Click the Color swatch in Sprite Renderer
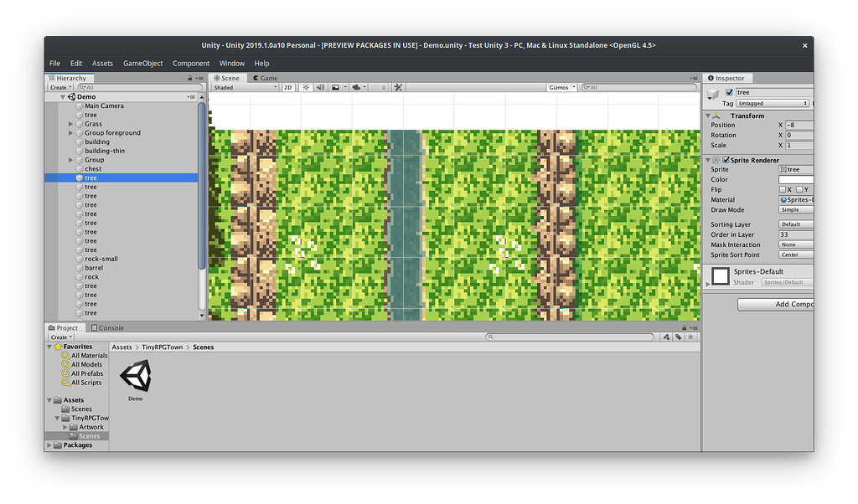This screenshot has width=858, height=504. point(796,179)
